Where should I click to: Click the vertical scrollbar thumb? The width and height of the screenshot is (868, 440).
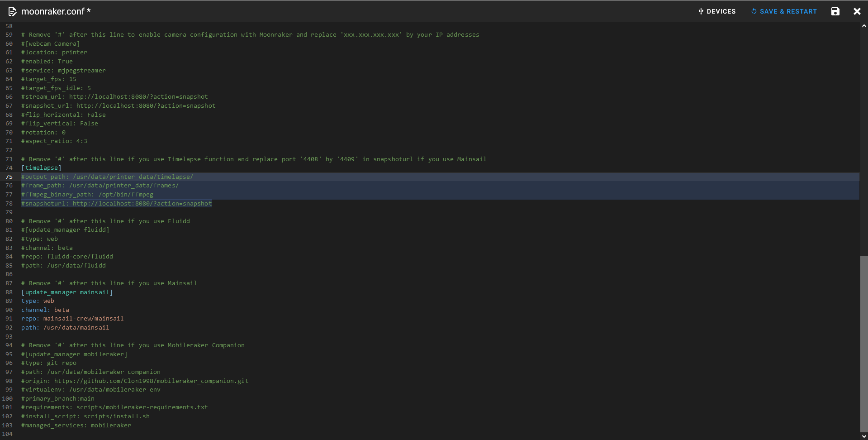click(864, 344)
